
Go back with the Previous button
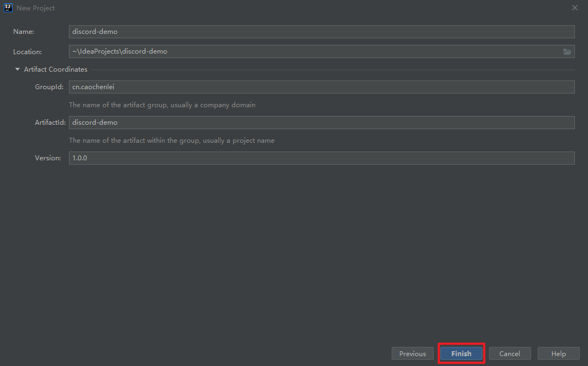coord(412,353)
